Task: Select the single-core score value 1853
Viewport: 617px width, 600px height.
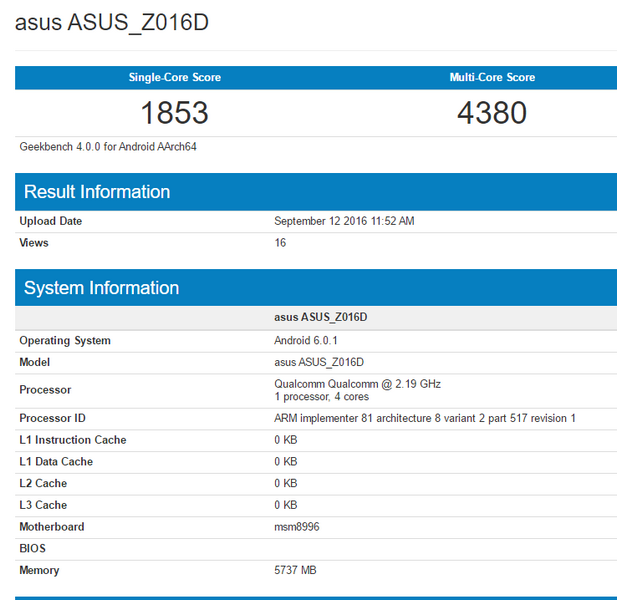Action: [x=174, y=112]
